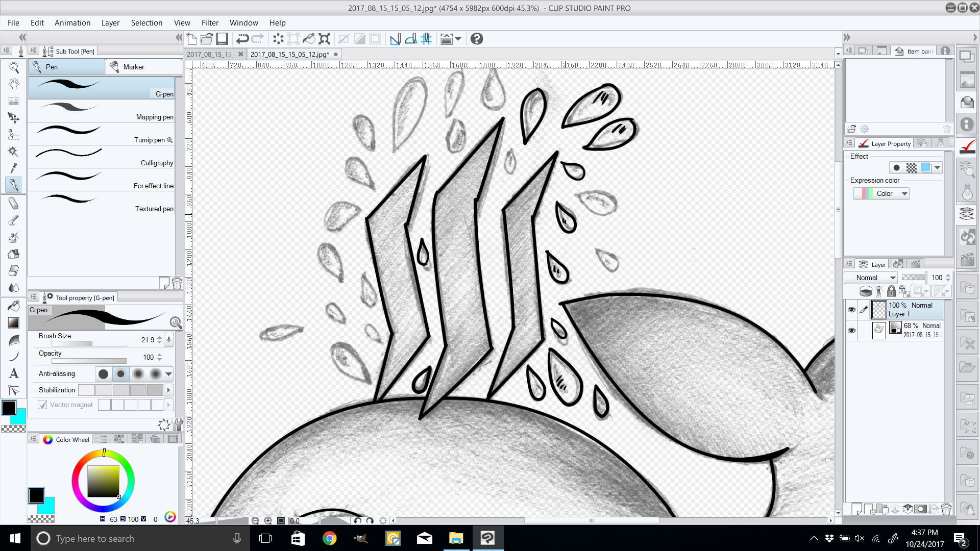This screenshot has width=980, height=551.
Task: Click the zoom in icon below canvas
Action: (268, 520)
